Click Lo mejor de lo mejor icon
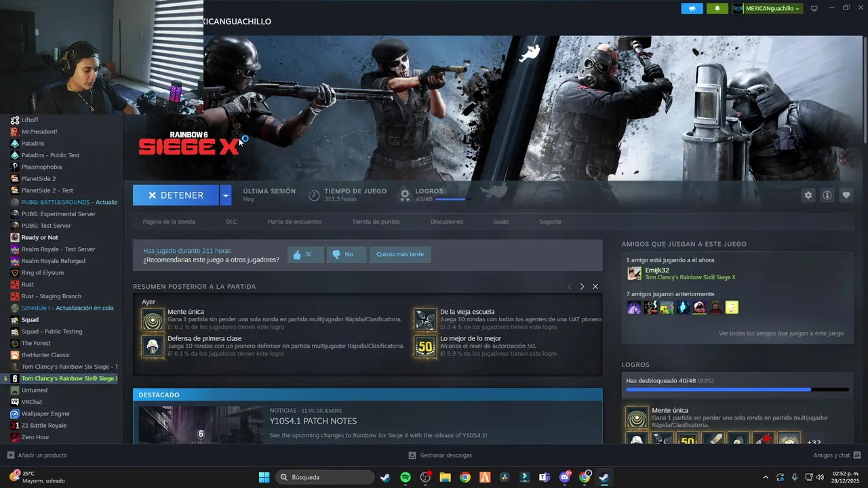 click(425, 346)
